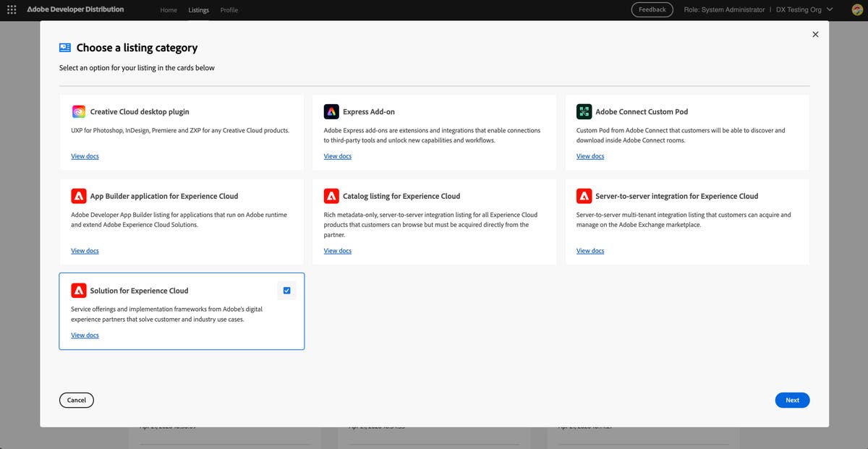
Task: Click the Solution for Experience Cloud title
Action: pos(139,291)
